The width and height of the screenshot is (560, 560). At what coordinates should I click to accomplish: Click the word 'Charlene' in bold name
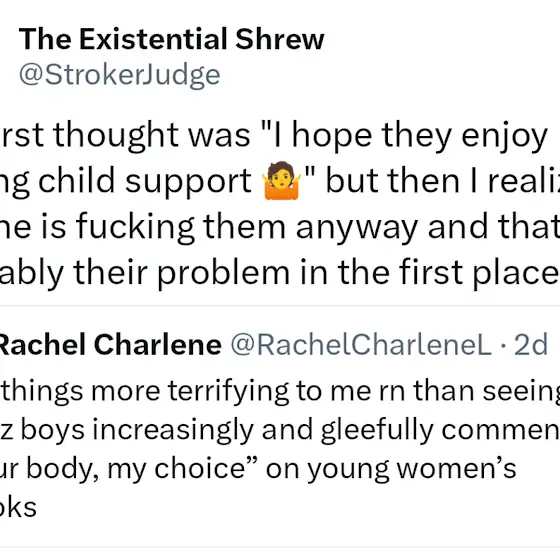click(x=158, y=345)
